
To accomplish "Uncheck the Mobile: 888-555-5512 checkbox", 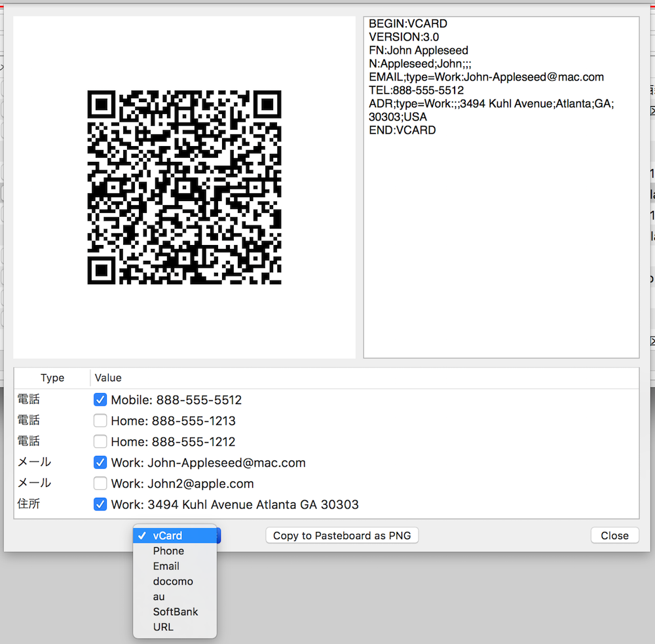I will [x=100, y=400].
